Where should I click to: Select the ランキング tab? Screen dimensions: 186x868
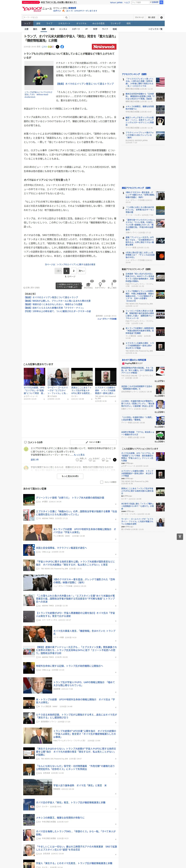(115, 24)
